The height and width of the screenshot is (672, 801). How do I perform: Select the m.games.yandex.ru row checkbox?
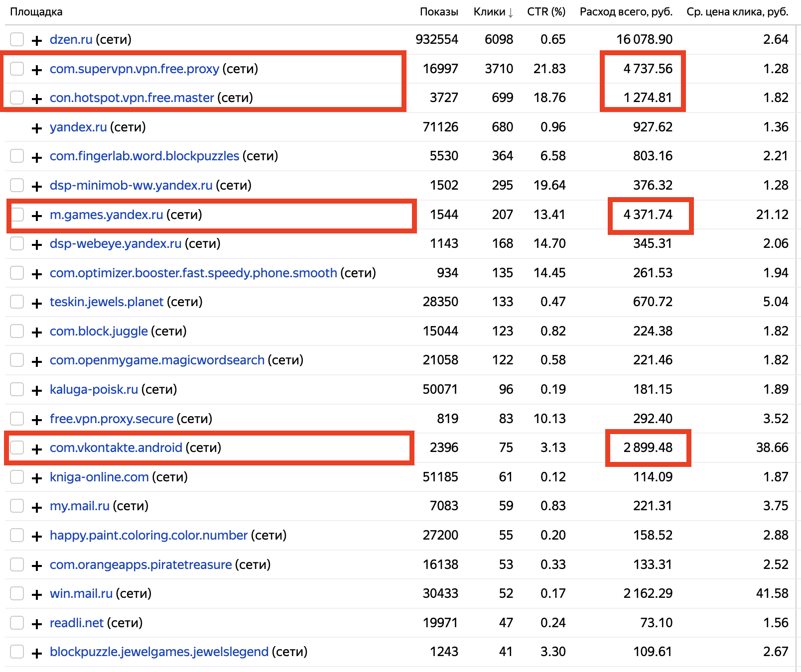pos(17,215)
